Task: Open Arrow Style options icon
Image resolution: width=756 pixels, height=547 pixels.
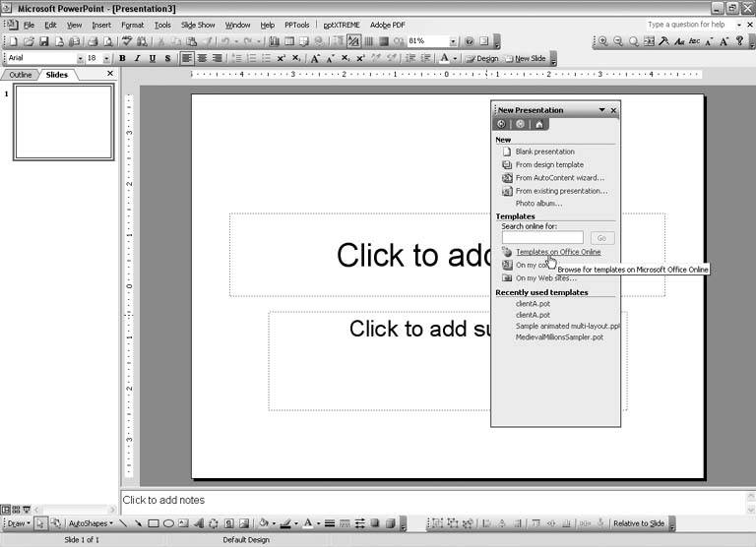Action: [x=359, y=523]
